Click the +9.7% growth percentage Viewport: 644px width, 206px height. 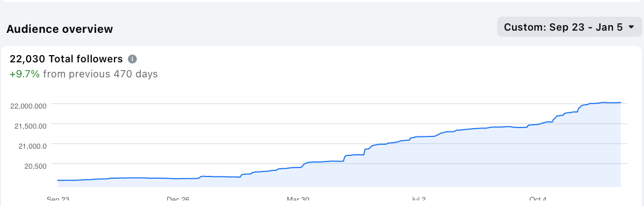pos(24,75)
